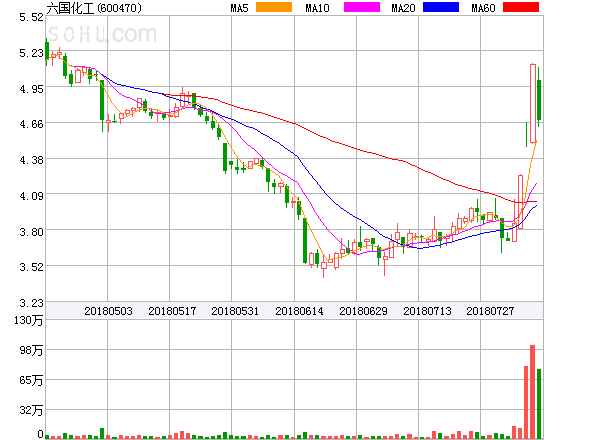This screenshot has height=440, width=600.
Task: Select the MA5 legend label
Action: tap(239, 8)
